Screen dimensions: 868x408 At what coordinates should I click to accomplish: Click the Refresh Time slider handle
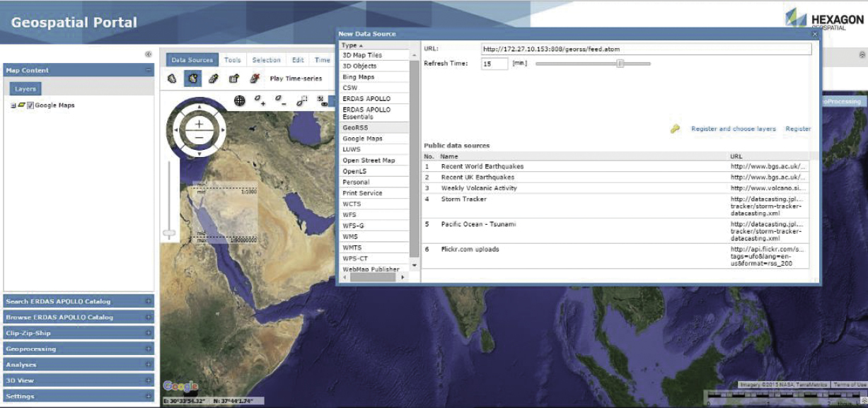click(618, 64)
